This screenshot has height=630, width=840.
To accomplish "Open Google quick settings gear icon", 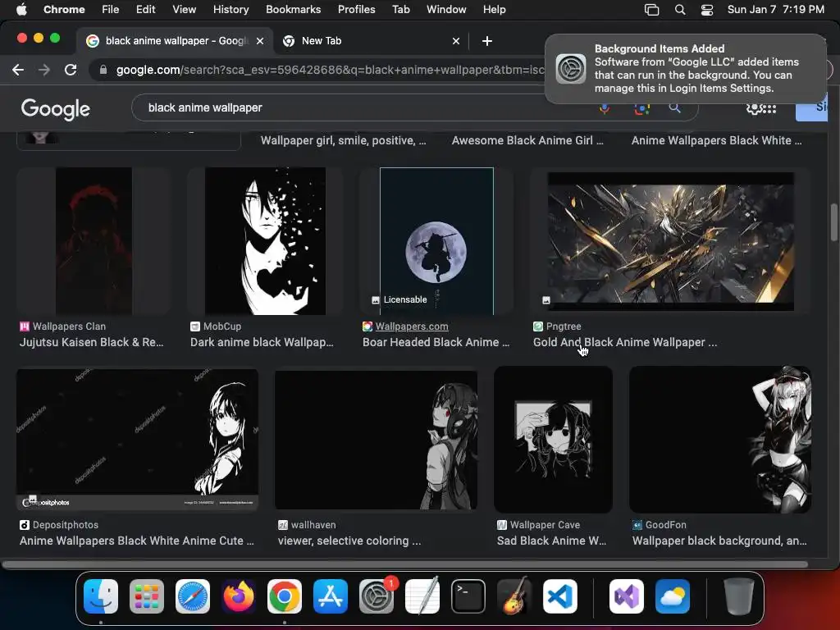I will tap(753, 108).
